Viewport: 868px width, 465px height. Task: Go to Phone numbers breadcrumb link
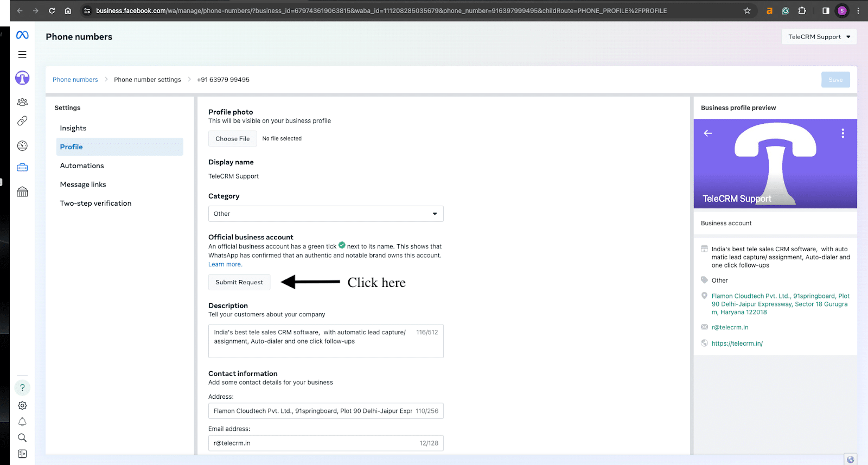(x=75, y=80)
